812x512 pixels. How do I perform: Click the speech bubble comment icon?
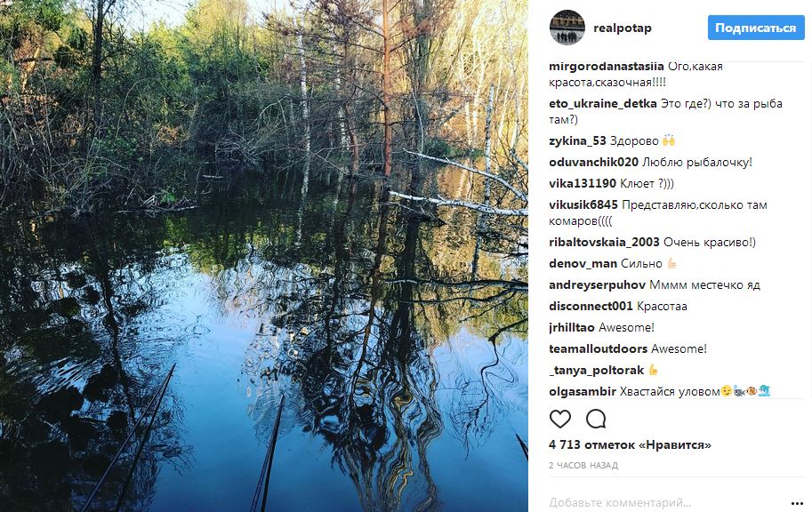click(x=596, y=419)
